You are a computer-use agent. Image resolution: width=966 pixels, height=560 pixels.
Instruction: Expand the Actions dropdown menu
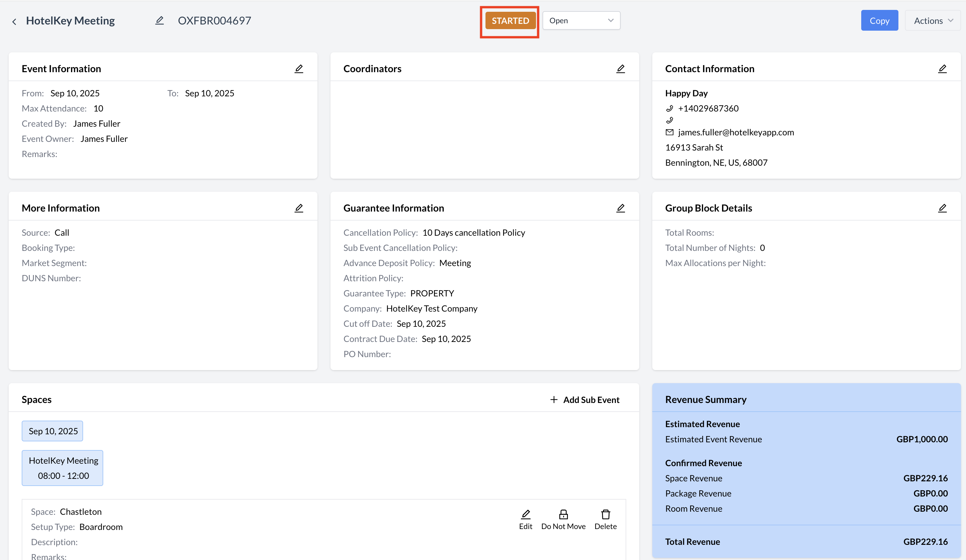932,21
